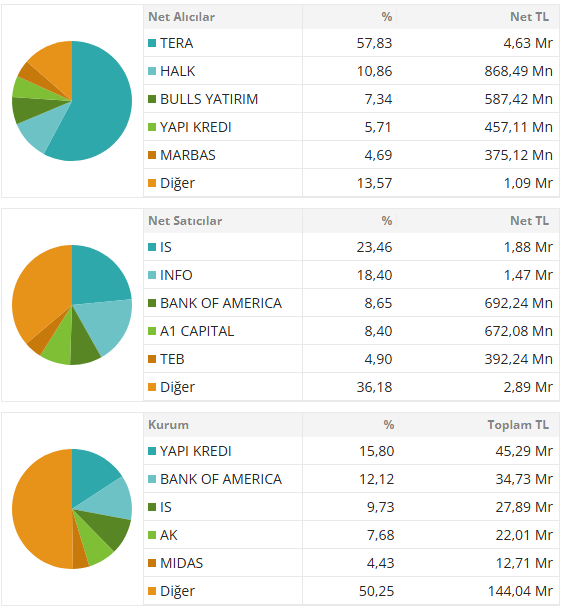Click the 392,24 Mn value

point(519,359)
